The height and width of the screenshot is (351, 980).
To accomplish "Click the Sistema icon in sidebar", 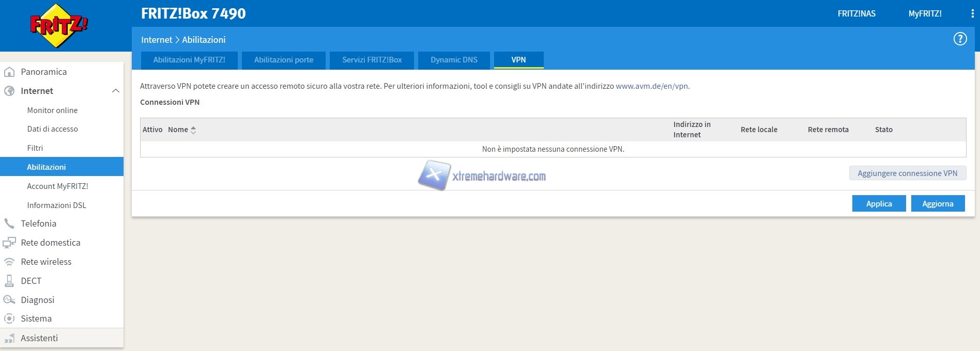I will 9,318.
